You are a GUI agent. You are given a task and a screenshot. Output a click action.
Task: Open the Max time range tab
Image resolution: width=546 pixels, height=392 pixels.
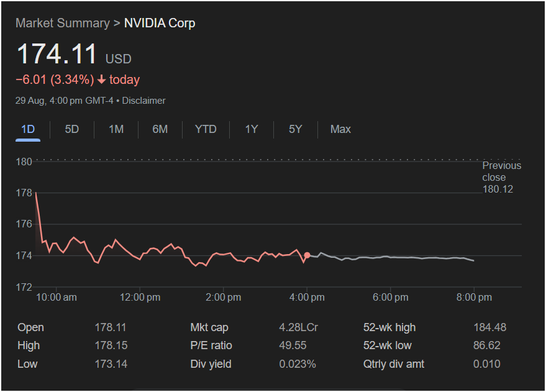[x=340, y=129]
